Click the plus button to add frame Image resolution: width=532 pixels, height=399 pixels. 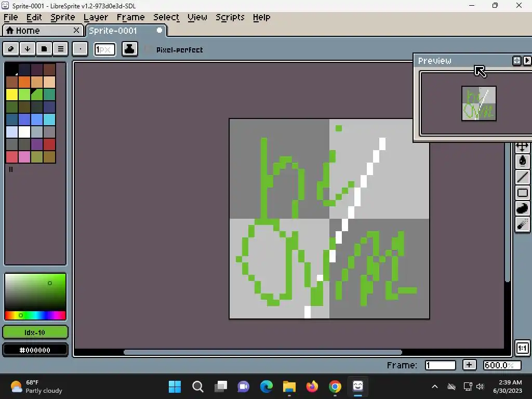coord(469,365)
